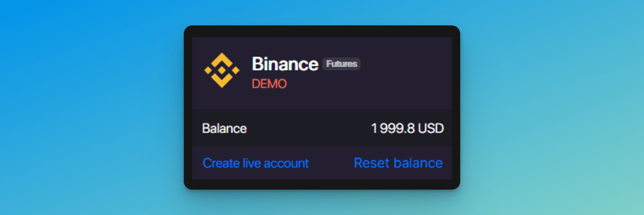
Task: Click the USD currency code in balance
Action: [x=431, y=128]
